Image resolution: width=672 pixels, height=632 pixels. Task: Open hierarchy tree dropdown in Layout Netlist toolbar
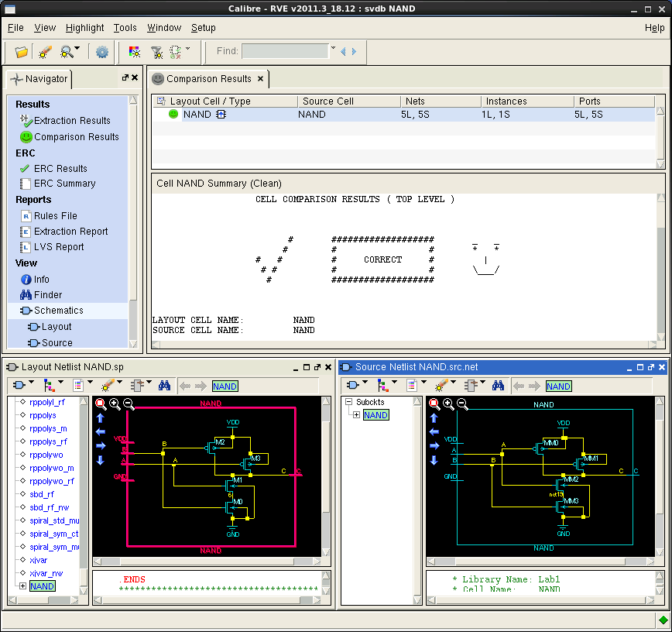pyautogui.click(x=60, y=382)
